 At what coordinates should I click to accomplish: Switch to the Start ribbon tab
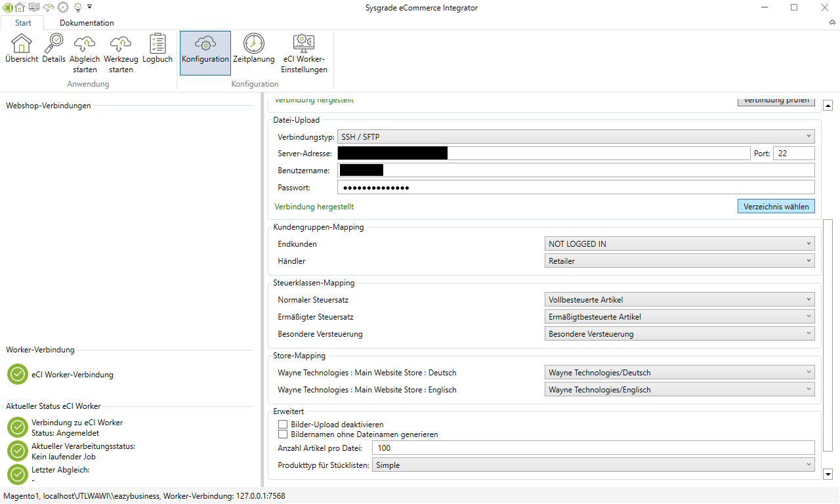(x=23, y=23)
